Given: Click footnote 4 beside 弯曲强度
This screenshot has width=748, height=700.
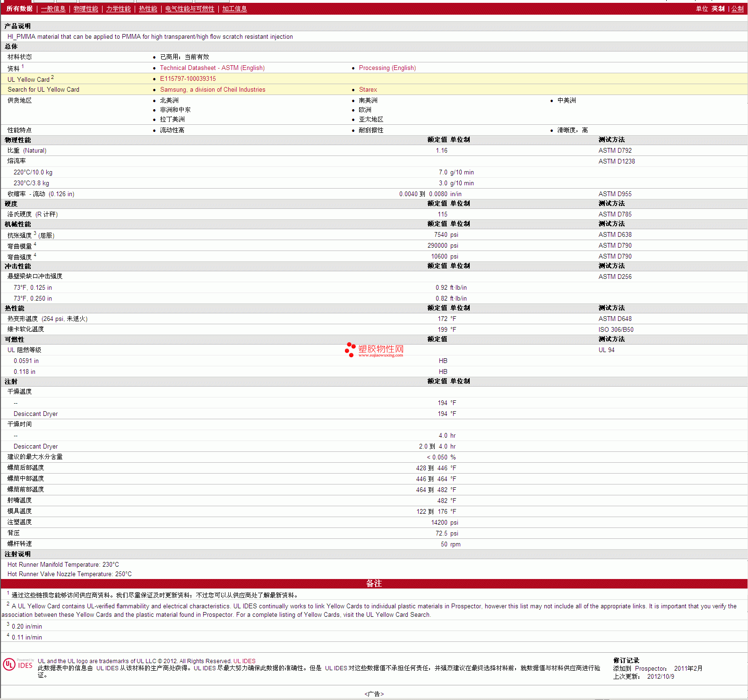Looking at the screenshot, I should [x=35, y=255].
